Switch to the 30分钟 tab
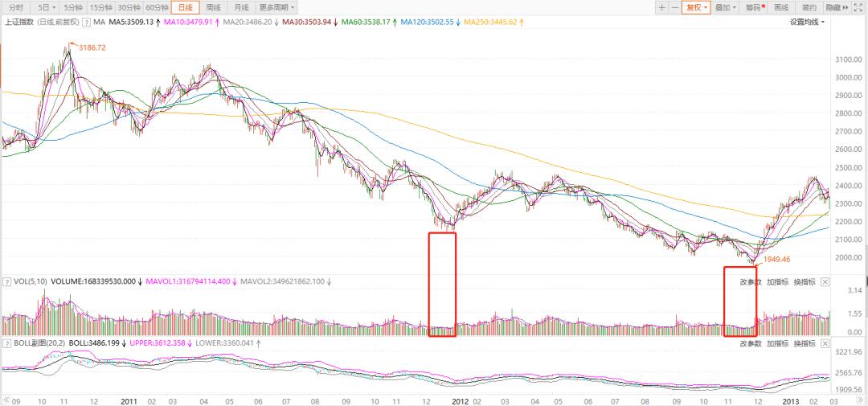 (129, 8)
